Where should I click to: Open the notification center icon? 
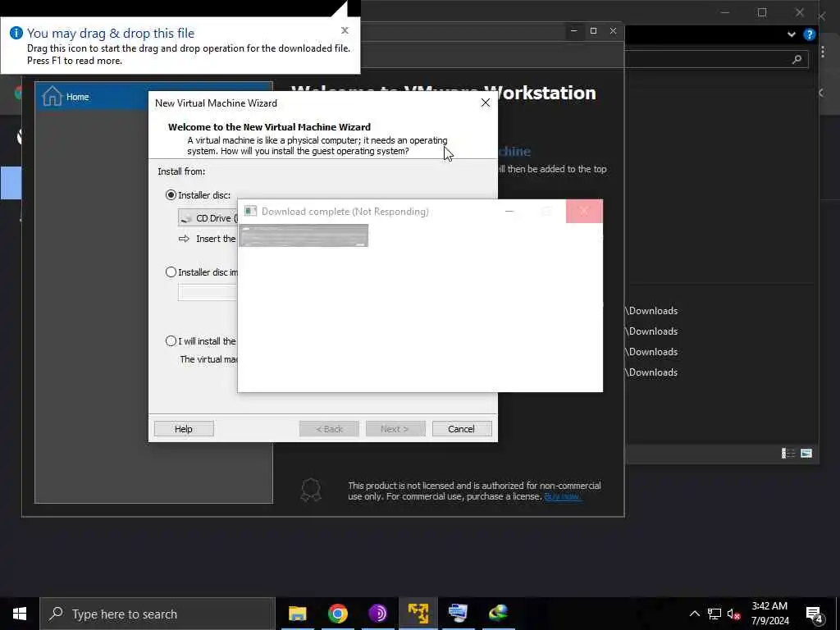point(815,614)
